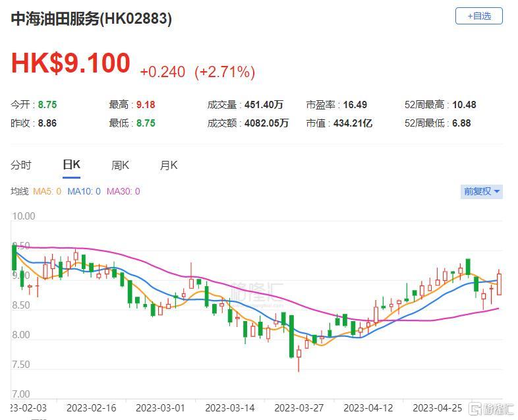Click the 2023-03-14 date axis label
Screen dimensions: 518x420
coord(229,408)
